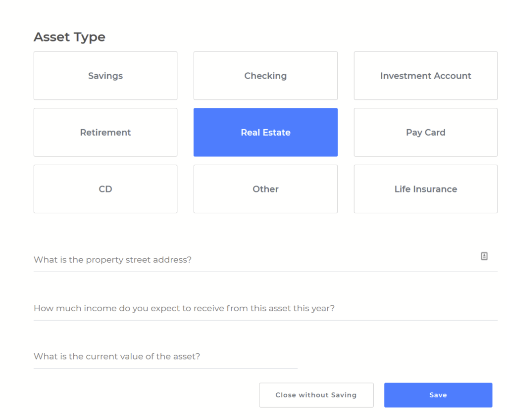Pick the Investment Account tile

(425, 76)
